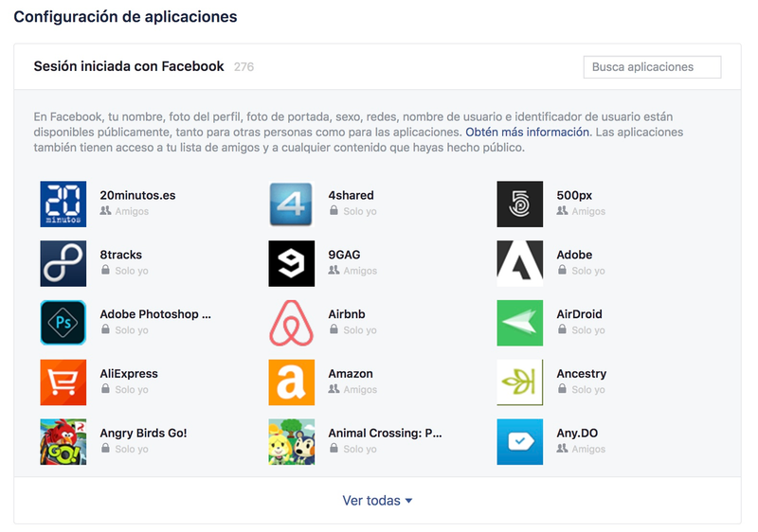This screenshot has height=532, width=758.
Task: Open the Angry Birds Go! app name
Action: click(144, 433)
